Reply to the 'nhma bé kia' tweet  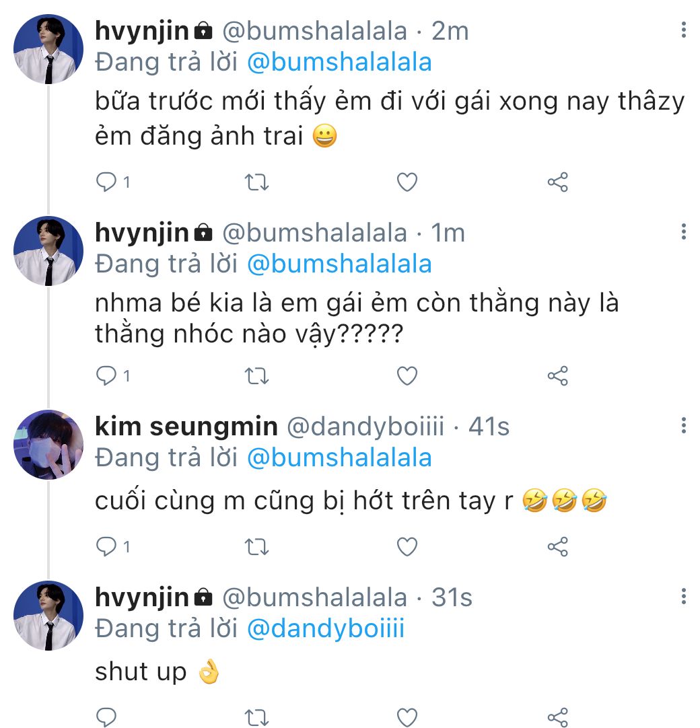(x=106, y=375)
